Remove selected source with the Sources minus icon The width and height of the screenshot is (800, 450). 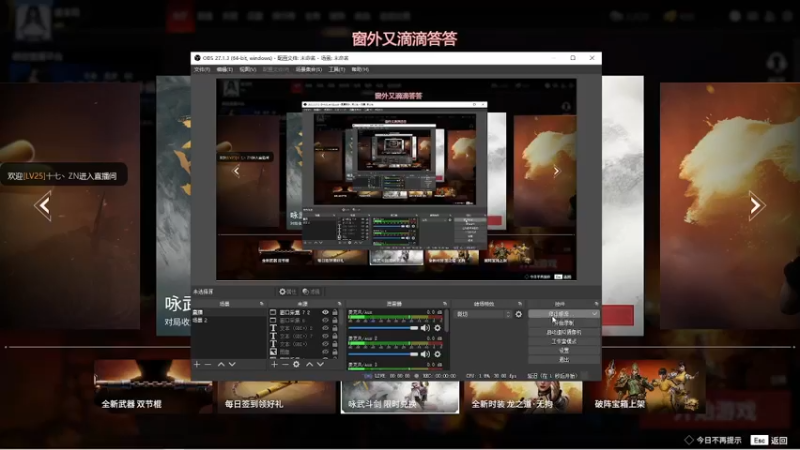[285, 364]
